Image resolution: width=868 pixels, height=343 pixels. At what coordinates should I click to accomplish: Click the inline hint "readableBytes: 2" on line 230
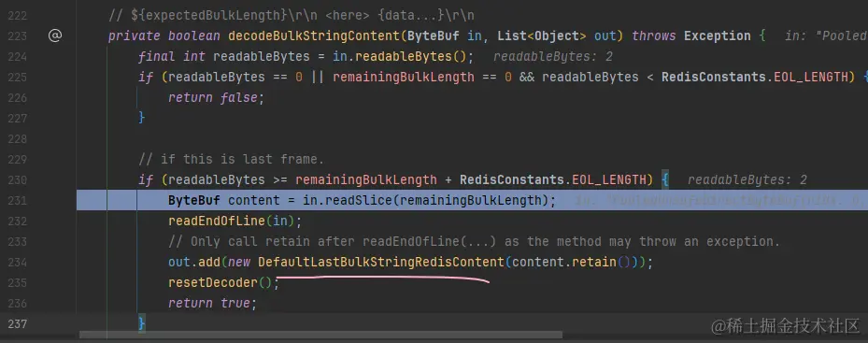click(747, 179)
